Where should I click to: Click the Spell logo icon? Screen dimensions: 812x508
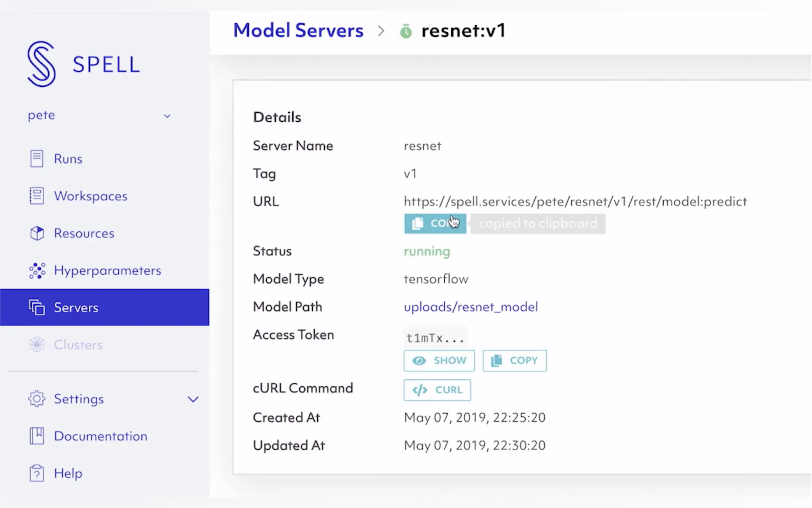42,64
